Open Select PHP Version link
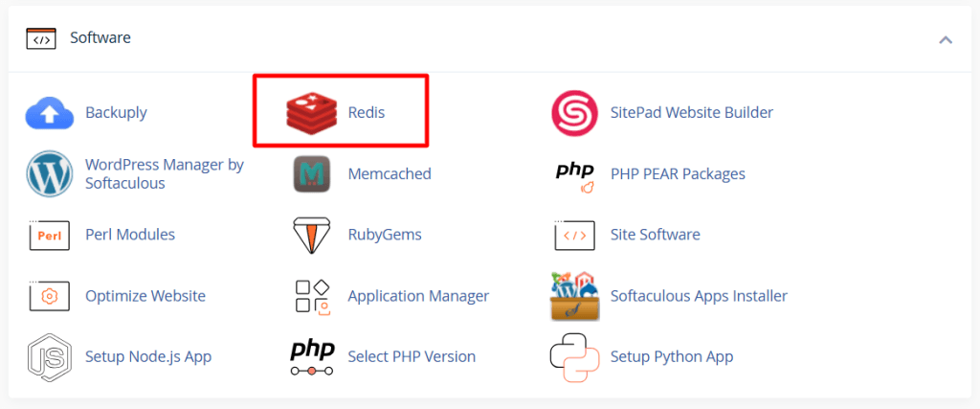Image resolution: width=980 pixels, height=409 pixels. click(412, 357)
